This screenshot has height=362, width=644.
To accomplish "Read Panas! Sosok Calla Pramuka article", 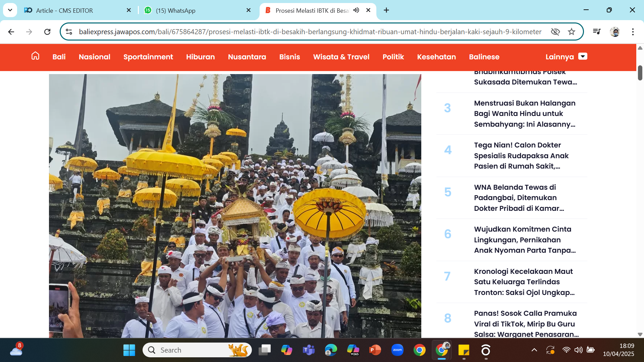I will 526,324.
